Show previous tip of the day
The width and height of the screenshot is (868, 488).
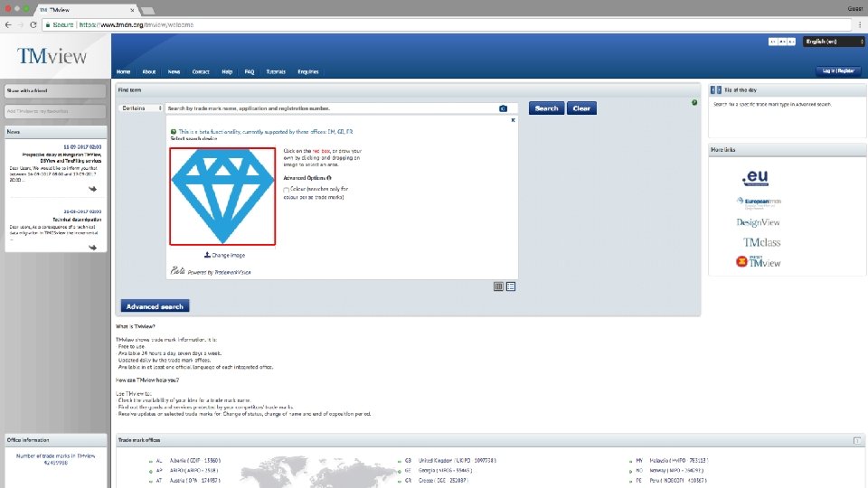[x=713, y=89]
